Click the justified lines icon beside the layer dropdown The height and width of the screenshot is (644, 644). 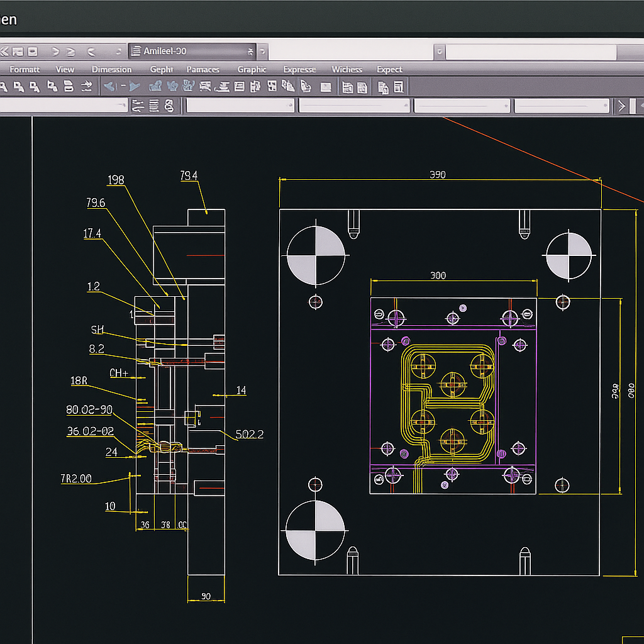coord(153,106)
